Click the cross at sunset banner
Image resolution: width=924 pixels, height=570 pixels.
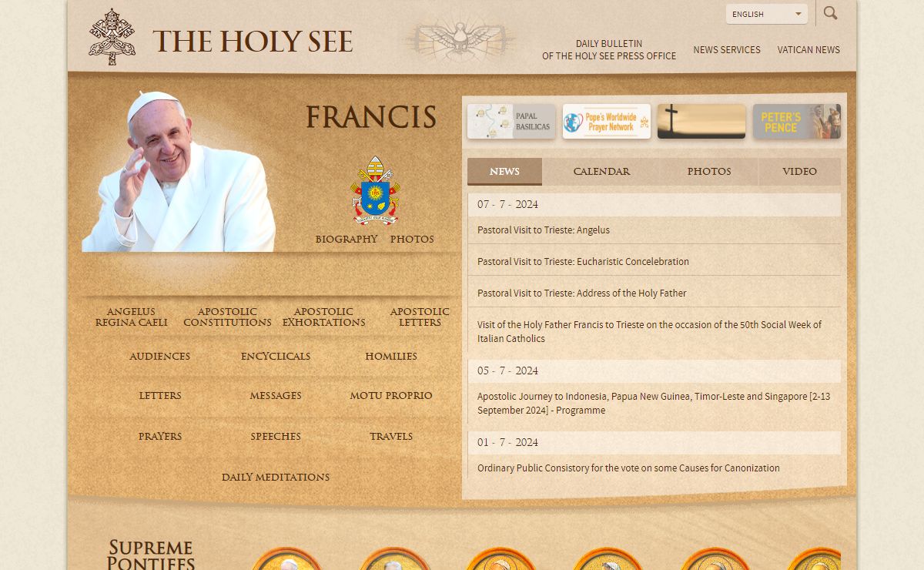[x=701, y=122]
